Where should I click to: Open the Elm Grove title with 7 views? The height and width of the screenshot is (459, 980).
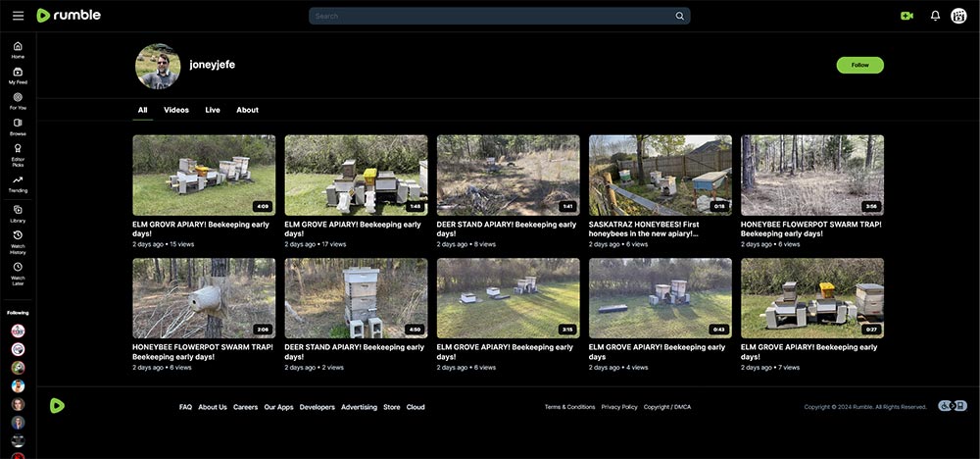tap(809, 352)
